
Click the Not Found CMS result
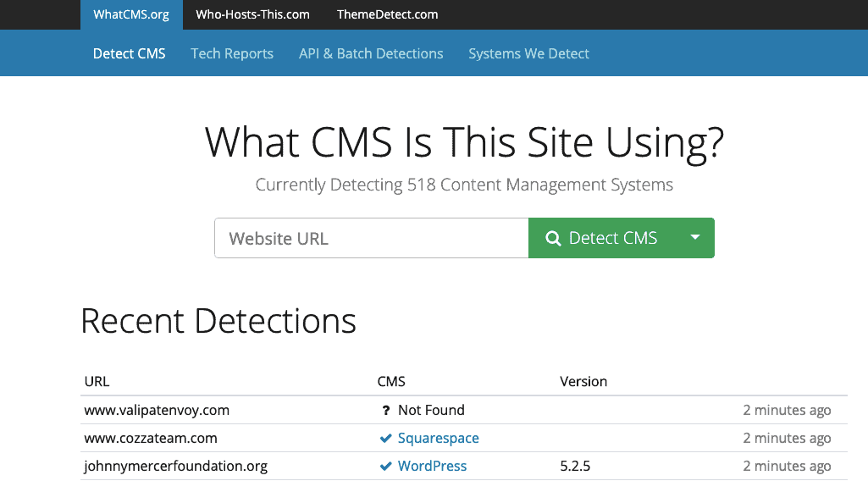pyautogui.click(x=431, y=410)
